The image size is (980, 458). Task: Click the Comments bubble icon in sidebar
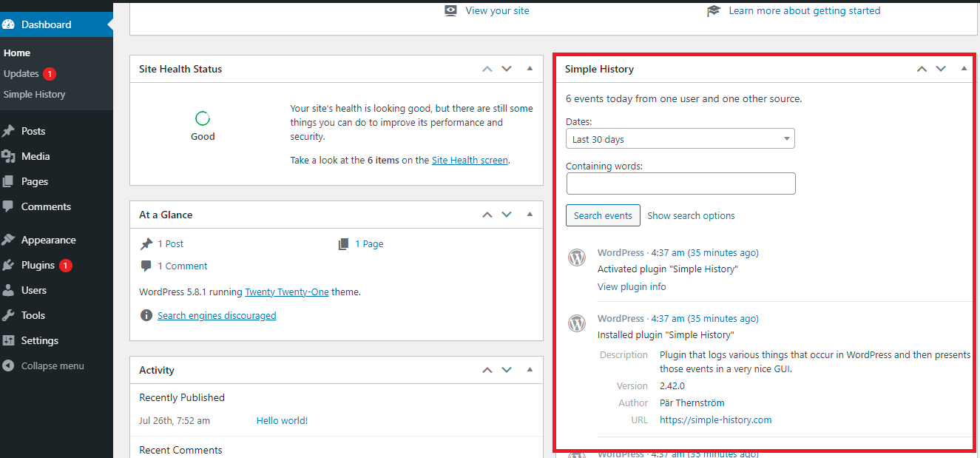click(9, 206)
